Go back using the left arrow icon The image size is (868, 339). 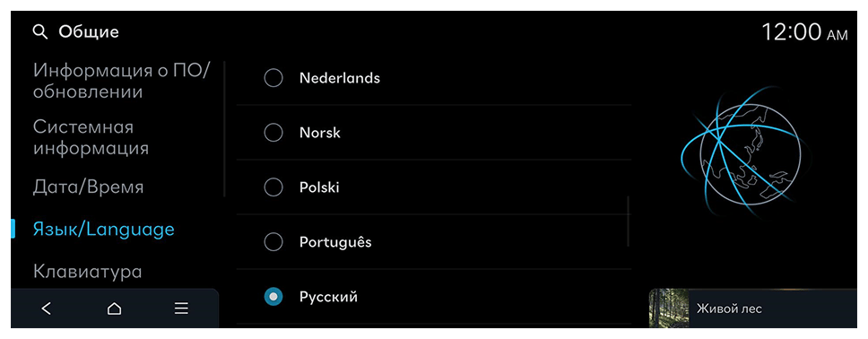click(47, 309)
